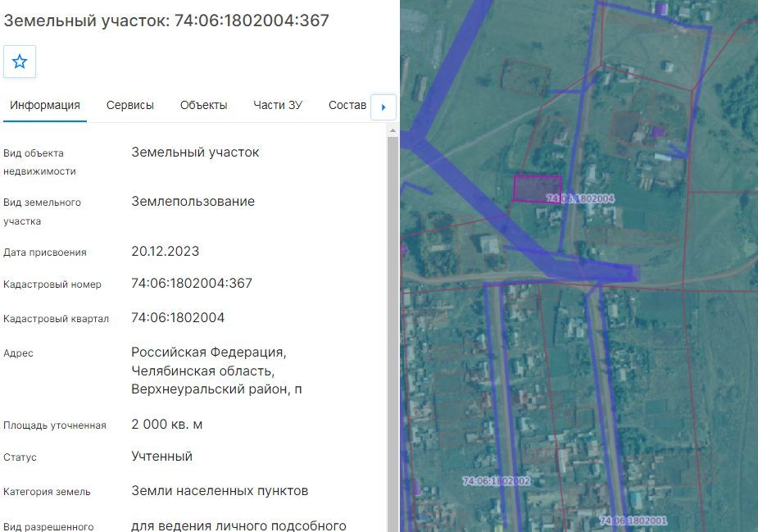Click the label Дата присвоения
The width and height of the screenshot is (758, 532).
pyautogui.click(x=45, y=252)
